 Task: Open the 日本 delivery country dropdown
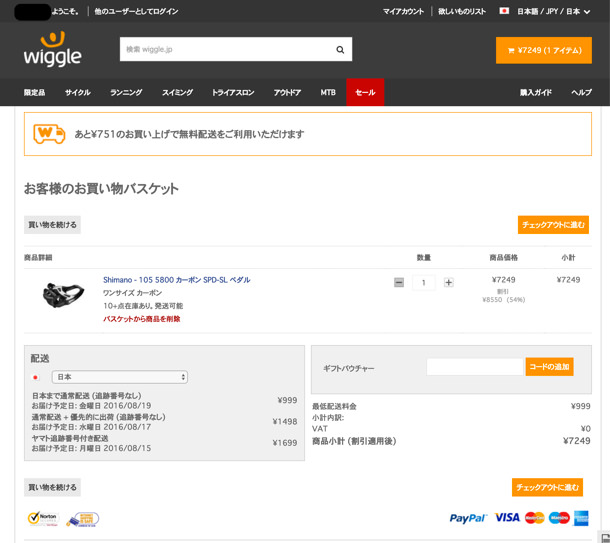tap(120, 377)
